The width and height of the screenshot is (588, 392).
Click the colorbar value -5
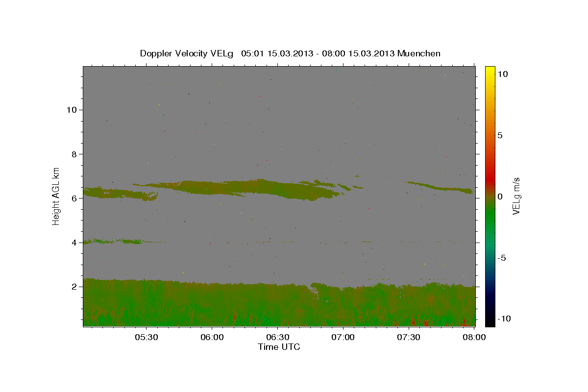502,258
